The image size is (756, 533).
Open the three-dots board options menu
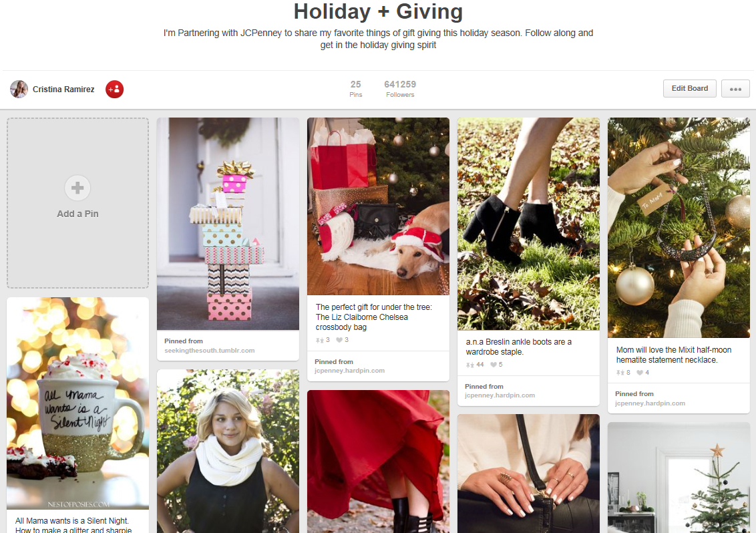735,89
